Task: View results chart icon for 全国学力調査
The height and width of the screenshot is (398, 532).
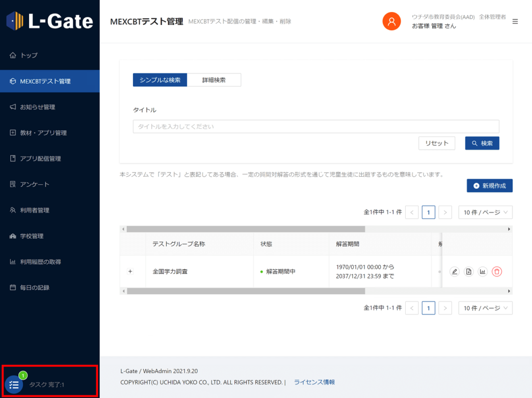Action: pos(483,271)
